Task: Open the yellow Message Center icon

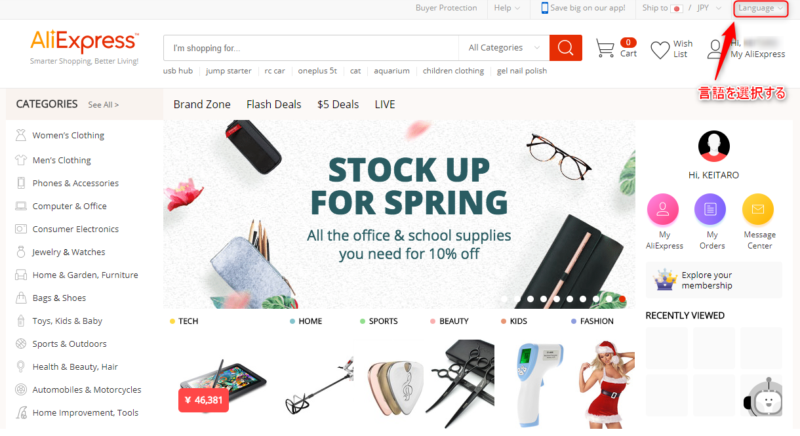Action: (x=758, y=209)
